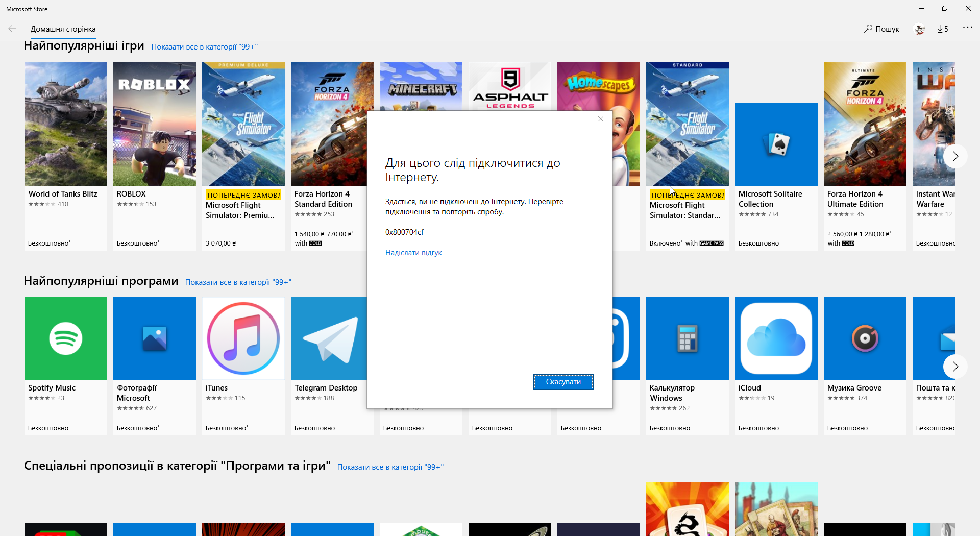Click the Музика Groove title text
This screenshot has height=536, width=980.
[854, 388]
